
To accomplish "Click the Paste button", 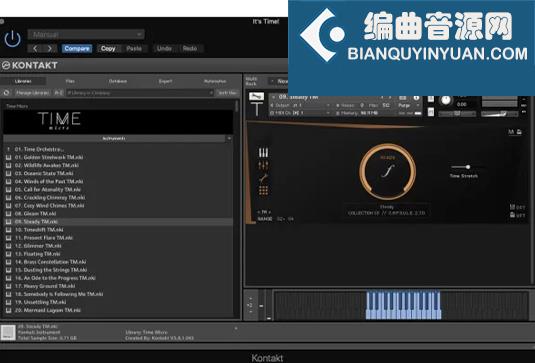I will click(x=134, y=48).
